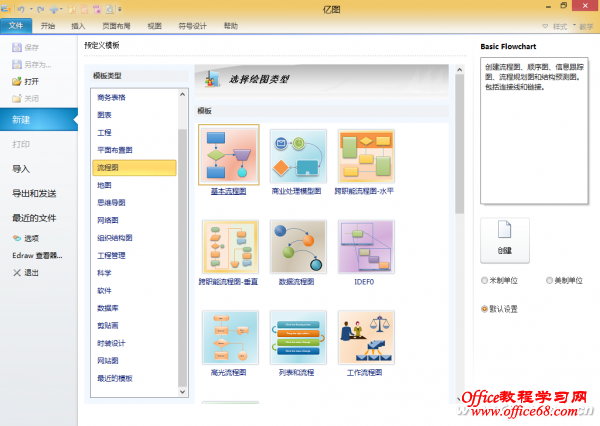The width and height of the screenshot is (600, 426).
Task: Open 最近的文件 in file menu
Action: coord(34,218)
